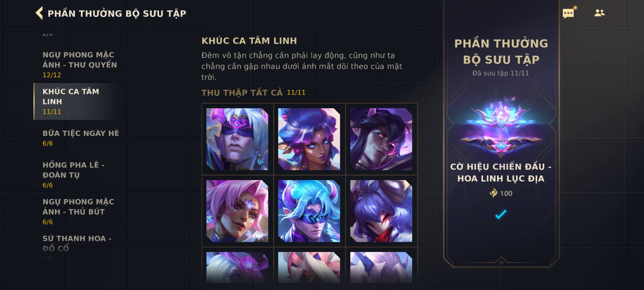Select the pink-haired champion skin thumbnail
The image size is (644, 290).
click(x=237, y=211)
